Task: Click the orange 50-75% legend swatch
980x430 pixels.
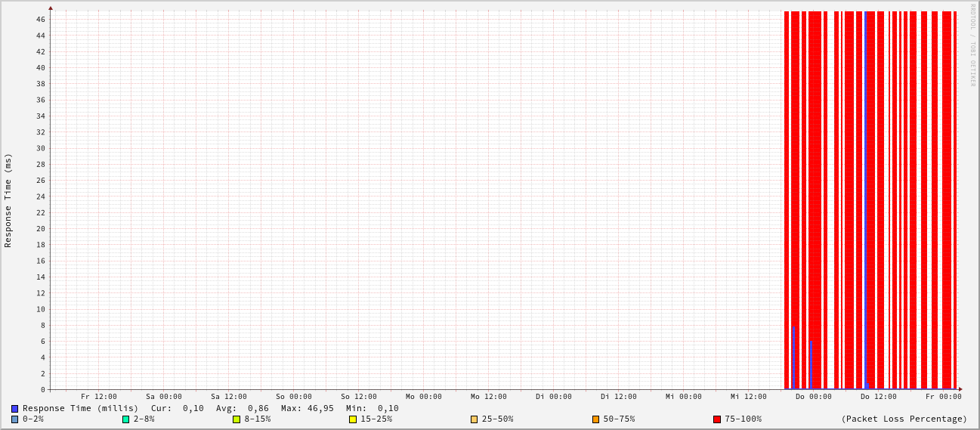Action: pos(595,419)
